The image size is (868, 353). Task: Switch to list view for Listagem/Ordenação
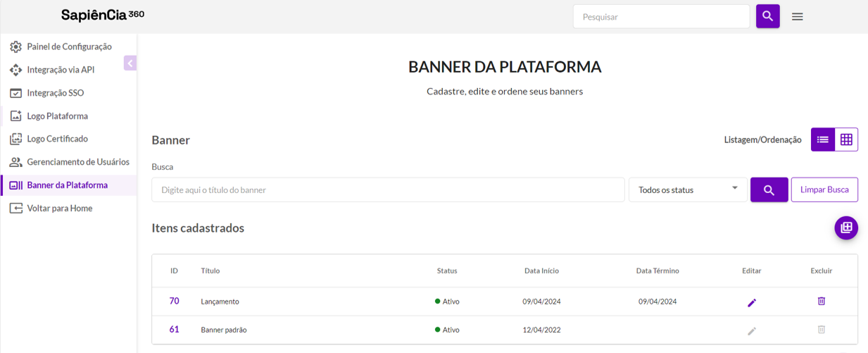click(x=823, y=140)
